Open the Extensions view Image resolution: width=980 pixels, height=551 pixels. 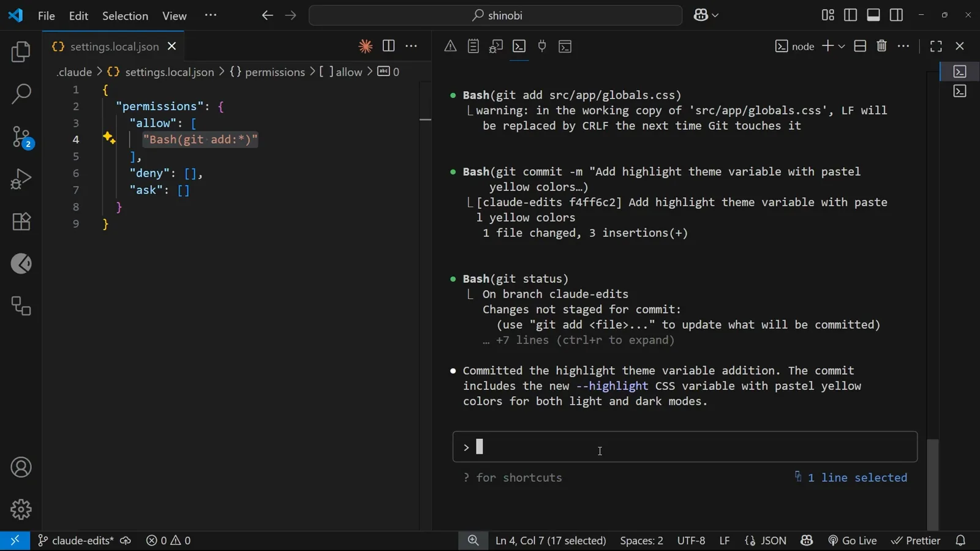(21, 222)
